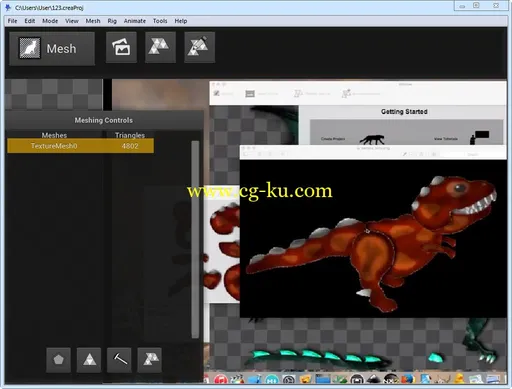Viewport: 512px width, 389px height.
Task: Click the yellow duck icon in dock
Action: 460,379
